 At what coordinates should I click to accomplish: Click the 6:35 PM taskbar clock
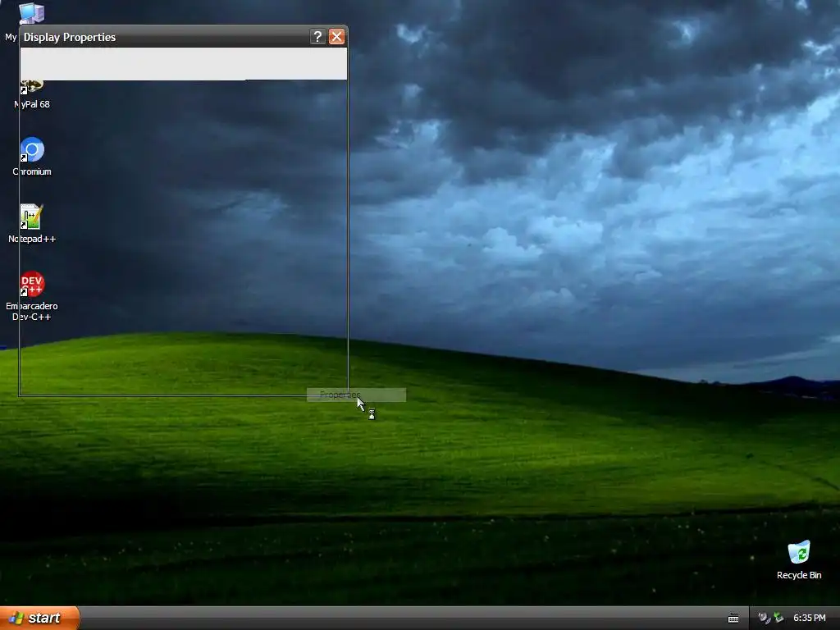click(809, 618)
